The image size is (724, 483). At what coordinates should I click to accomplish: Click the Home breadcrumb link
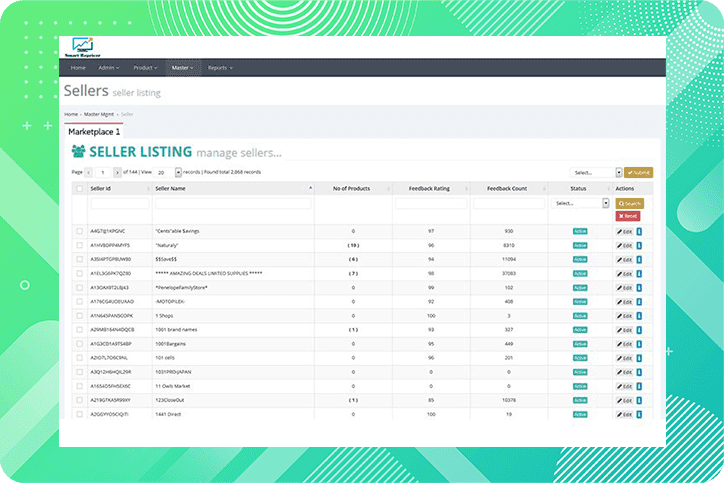click(x=71, y=114)
